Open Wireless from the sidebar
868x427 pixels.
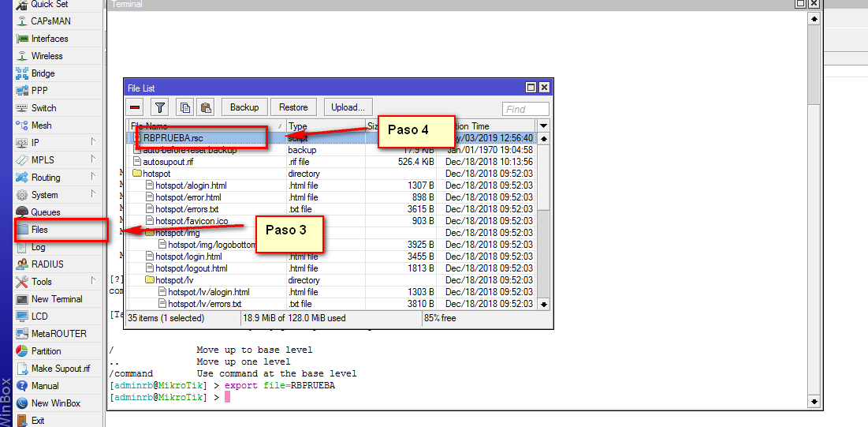coord(47,56)
